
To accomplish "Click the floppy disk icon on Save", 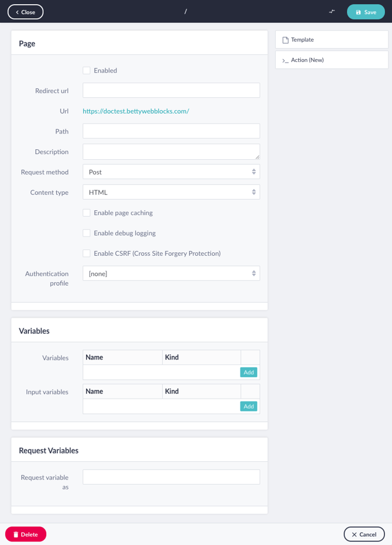I will pyautogui.click(x=358, y=12).
